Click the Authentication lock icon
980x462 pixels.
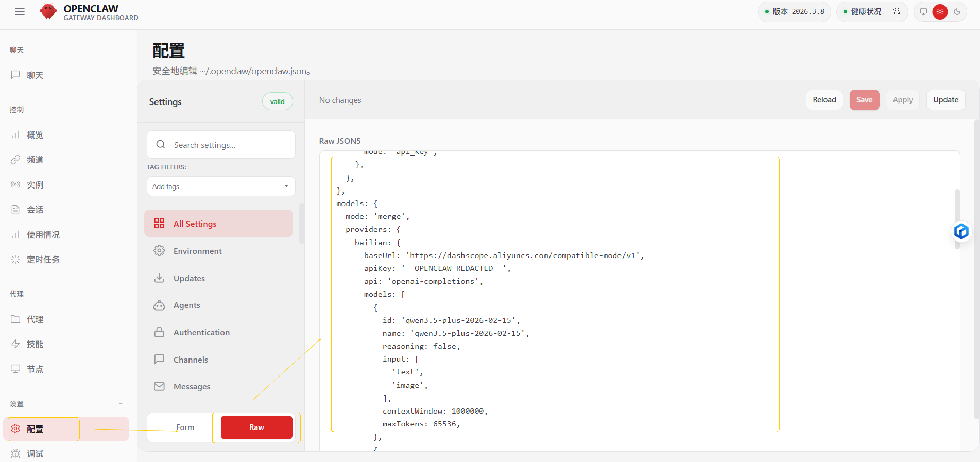(159, 332)
